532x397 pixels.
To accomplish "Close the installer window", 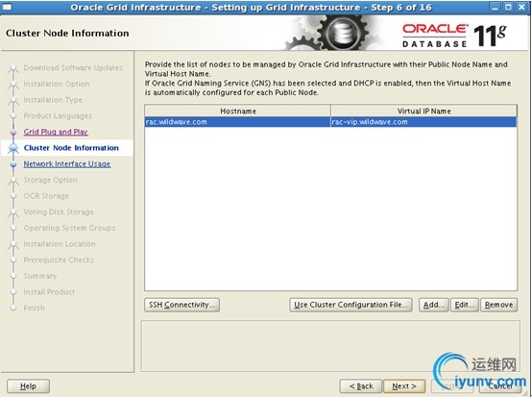I will [521, 7].
